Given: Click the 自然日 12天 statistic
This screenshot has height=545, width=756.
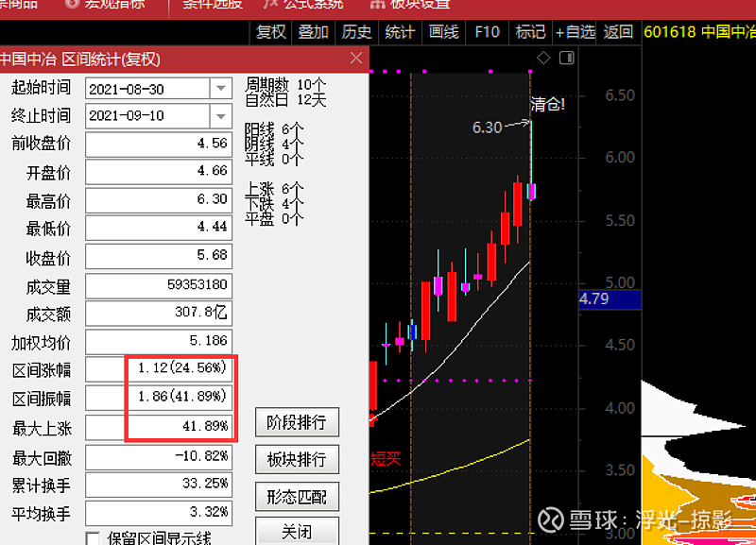Looking at the screenshot, I should (x=285, y=100).
